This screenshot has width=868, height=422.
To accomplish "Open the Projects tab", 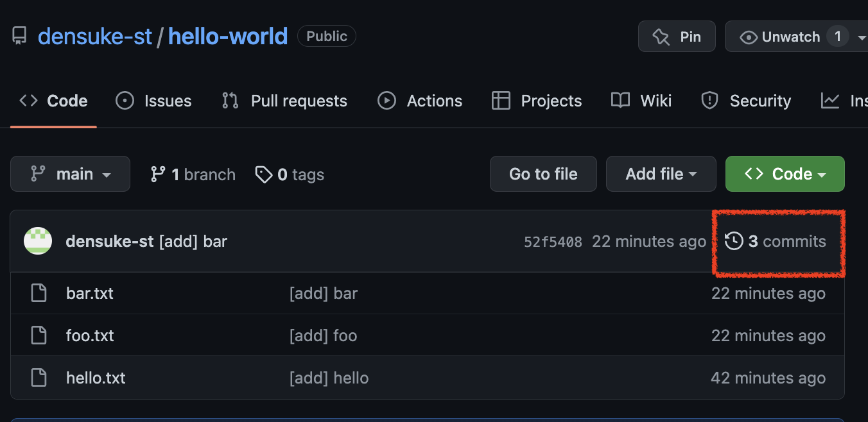I will 536,101.
